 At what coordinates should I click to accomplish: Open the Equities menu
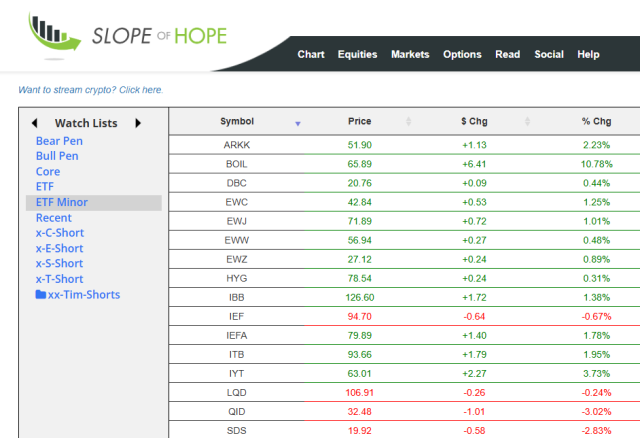(x=357, y=54)
